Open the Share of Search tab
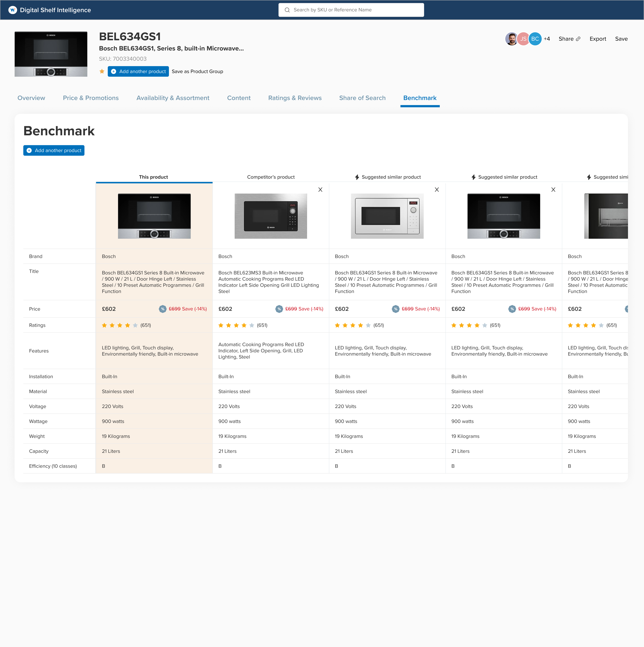This screenshot has height=647, width=644. click(362, 98)
